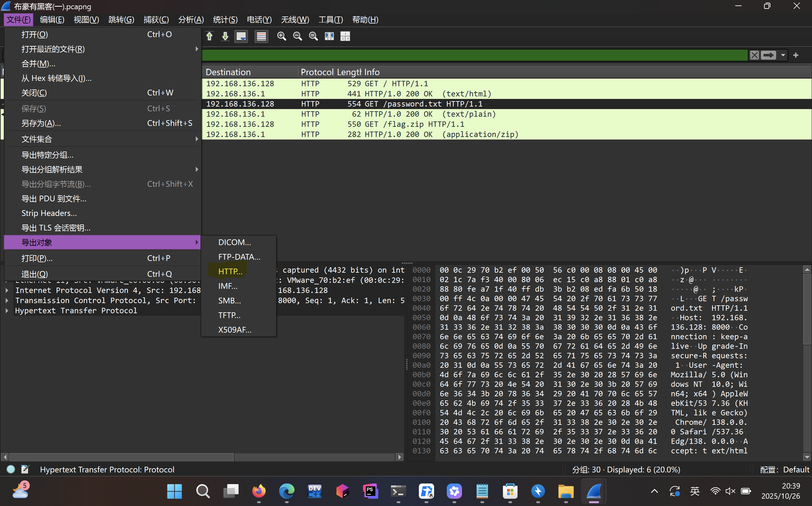812x506 pixels.
Task: Clear the display filter with the X button
Action: coord(754,55)
